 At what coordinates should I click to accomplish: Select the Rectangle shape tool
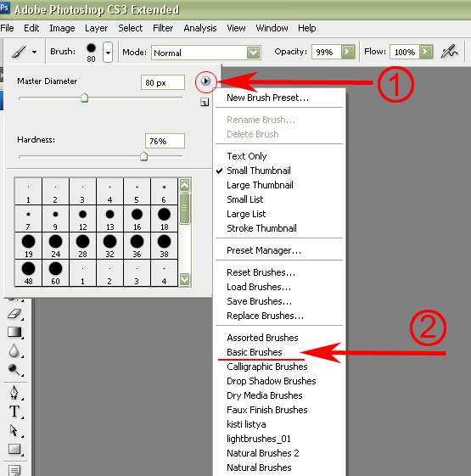14,449
